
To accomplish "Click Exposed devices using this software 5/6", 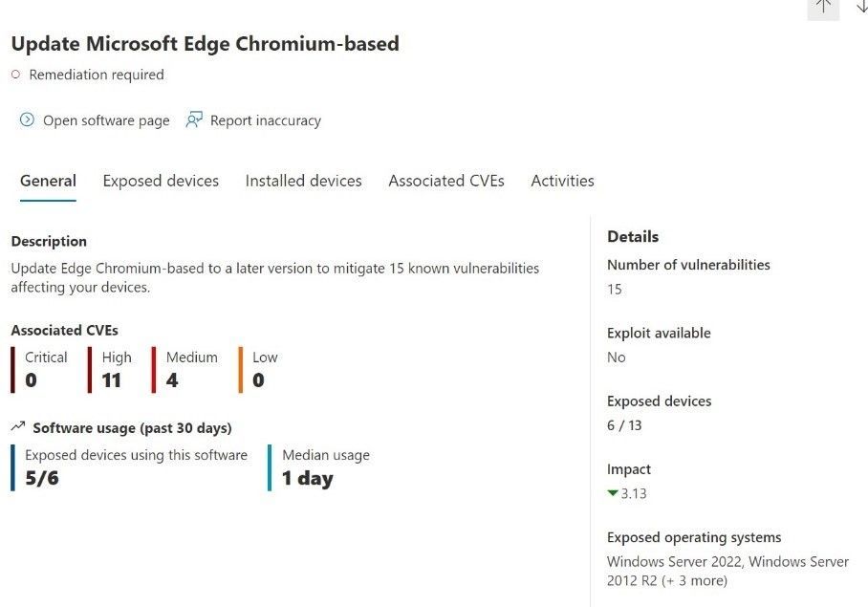I will 42,478.
